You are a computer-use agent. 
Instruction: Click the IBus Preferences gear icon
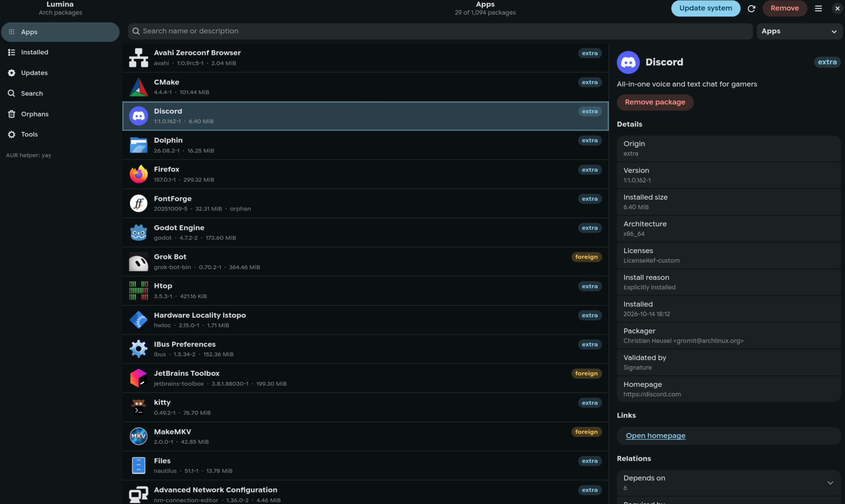[x=138, y=349]
